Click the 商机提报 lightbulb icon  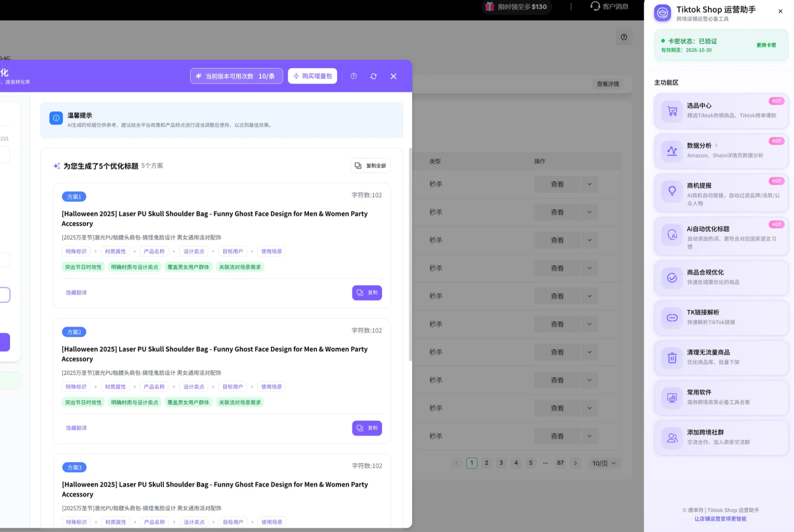point(672,191)
